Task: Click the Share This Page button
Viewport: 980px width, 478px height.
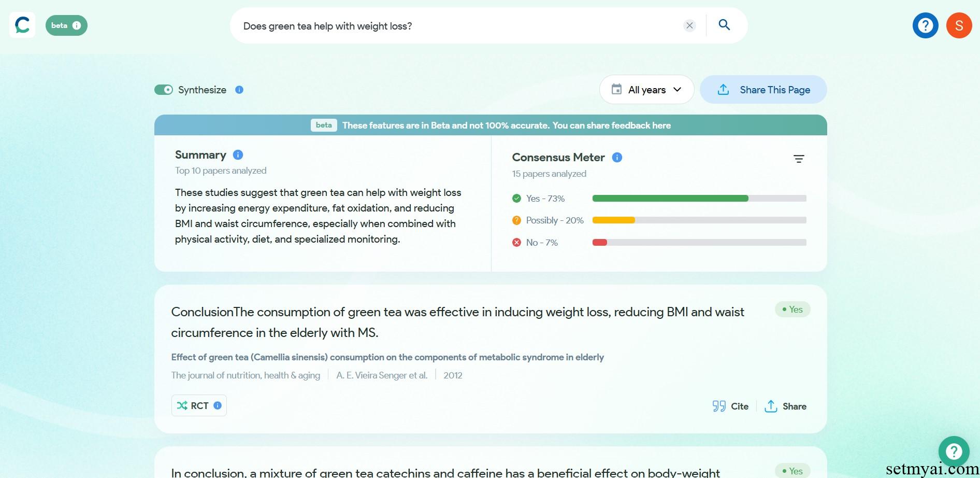Action: 763,90
